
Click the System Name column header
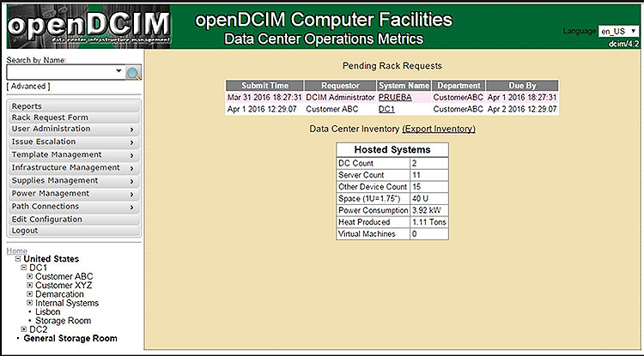click(404, 85)
